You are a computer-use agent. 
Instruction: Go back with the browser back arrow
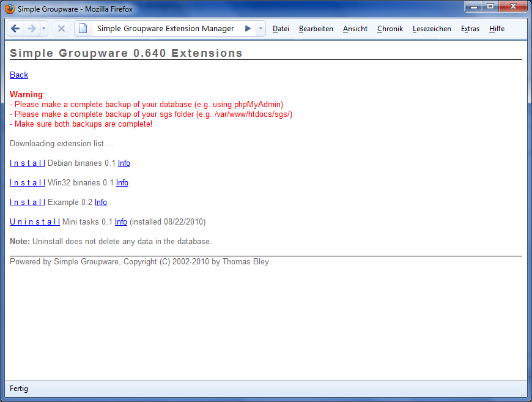coord(15,29)
